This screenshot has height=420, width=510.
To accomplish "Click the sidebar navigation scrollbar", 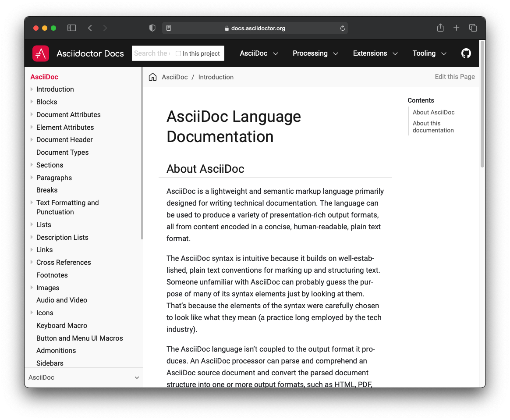I will 142,153.
